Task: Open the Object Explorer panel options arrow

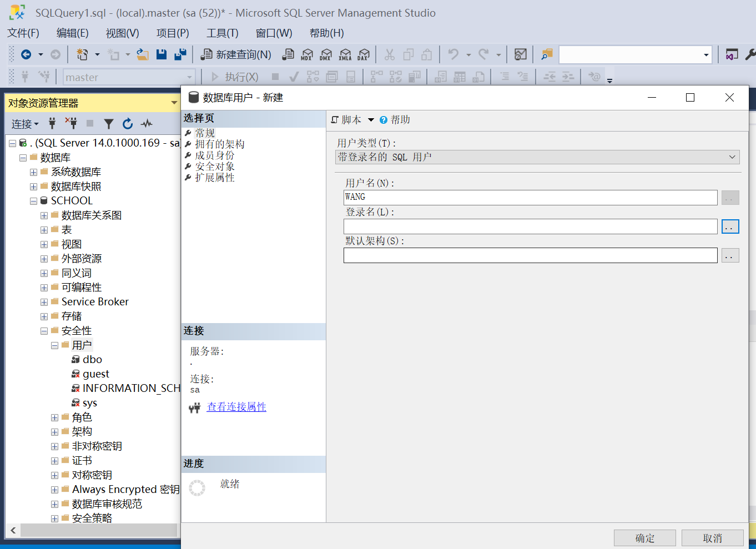Action: pos(174,103)
